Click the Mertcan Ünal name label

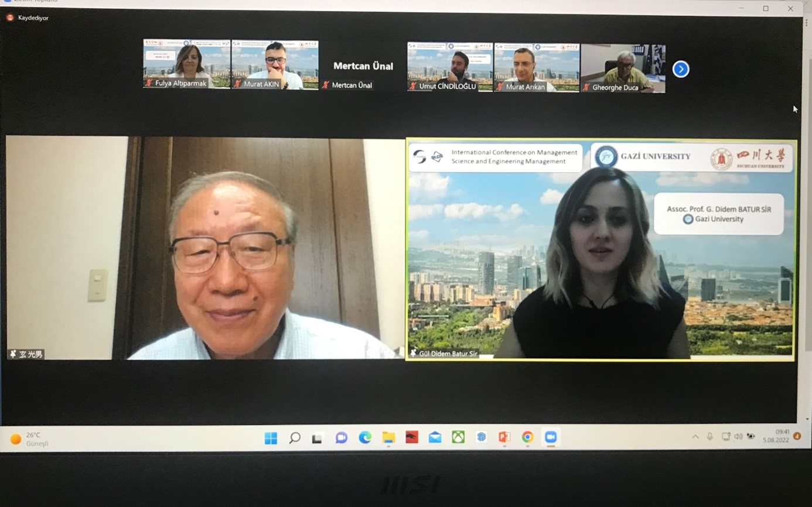tap(352, 85)
